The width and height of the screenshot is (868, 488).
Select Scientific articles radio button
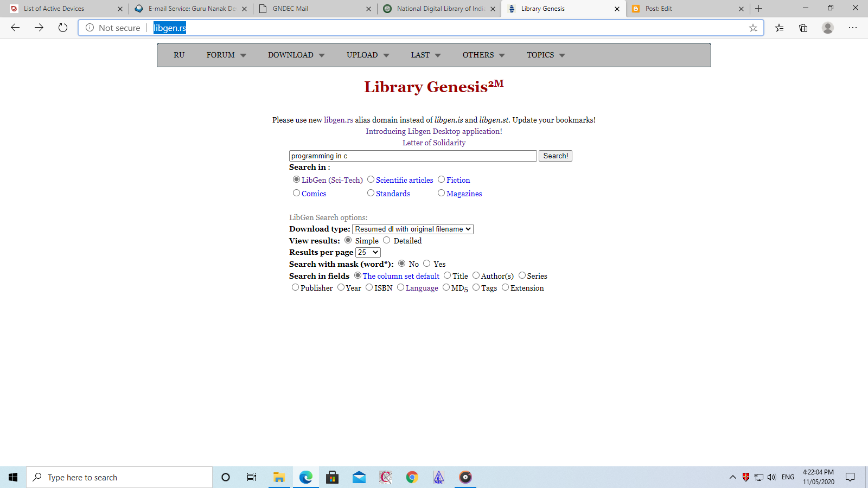point(371,179)
